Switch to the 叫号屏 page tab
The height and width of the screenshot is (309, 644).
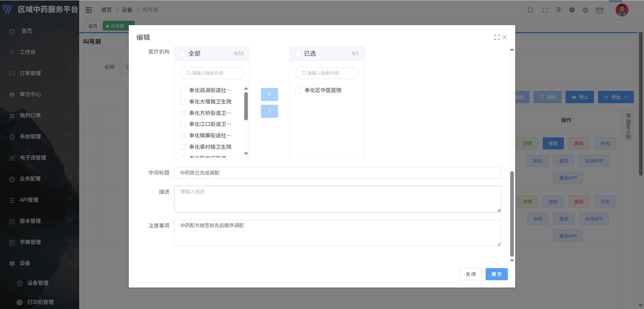(x=119, y=26)
